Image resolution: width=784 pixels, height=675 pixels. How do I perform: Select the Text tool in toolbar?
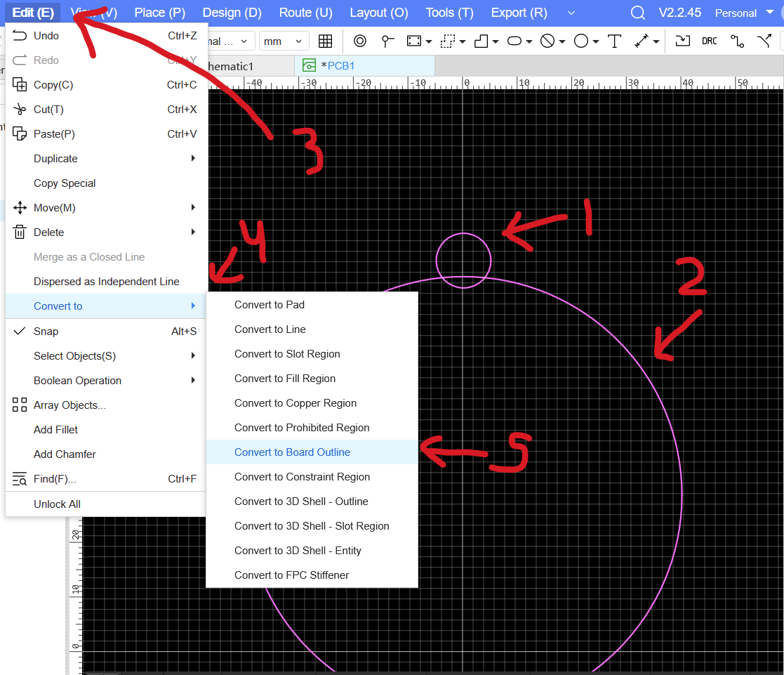tap(614, 41)
